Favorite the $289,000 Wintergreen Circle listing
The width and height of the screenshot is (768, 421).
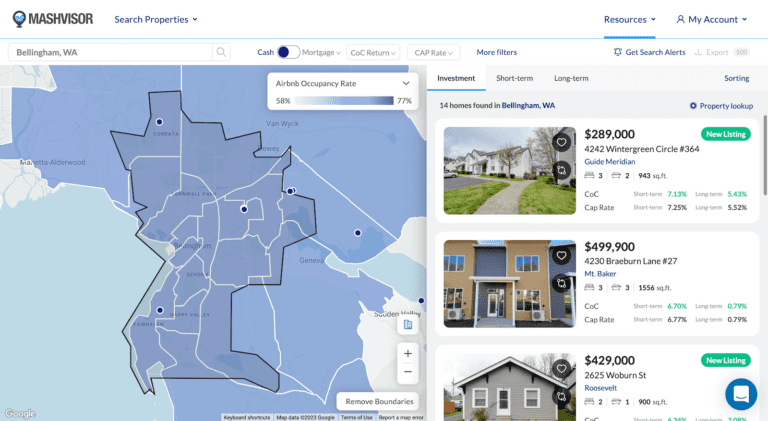coord(562,143)
